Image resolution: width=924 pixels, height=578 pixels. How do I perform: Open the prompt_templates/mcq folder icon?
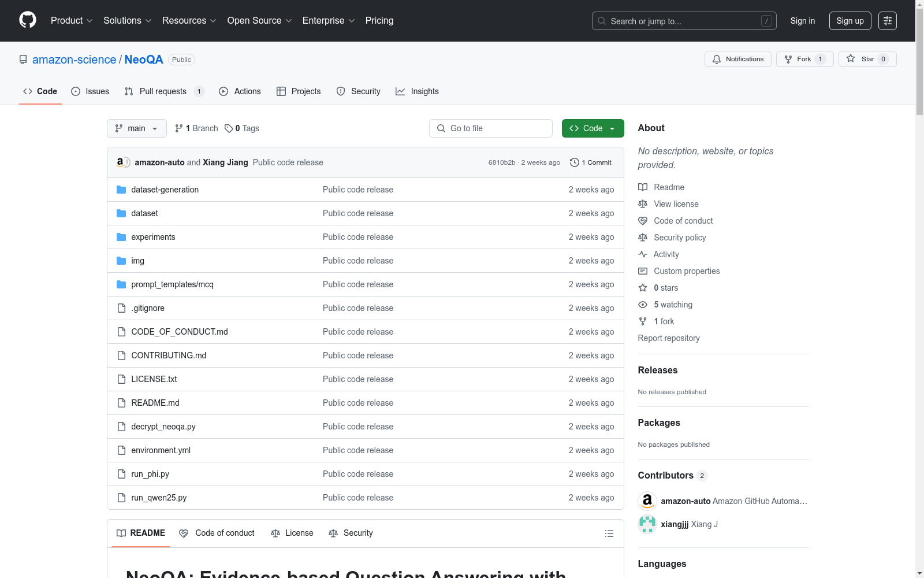[x=121, y=284]
